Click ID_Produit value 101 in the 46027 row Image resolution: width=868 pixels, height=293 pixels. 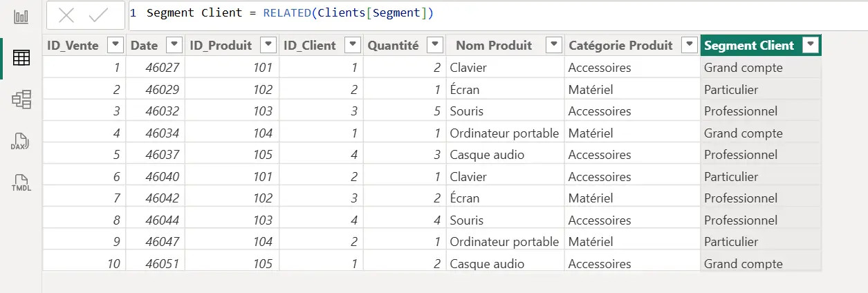point(264,68)
